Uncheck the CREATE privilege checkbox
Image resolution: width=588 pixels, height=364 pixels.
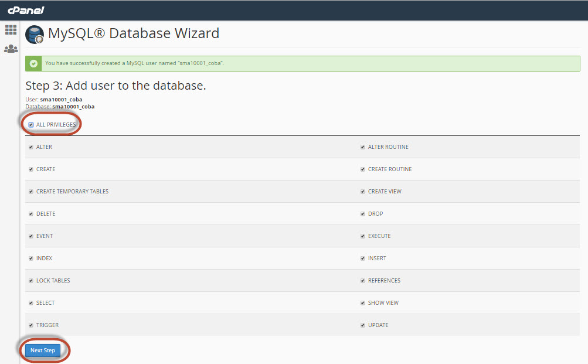(31, 169)
